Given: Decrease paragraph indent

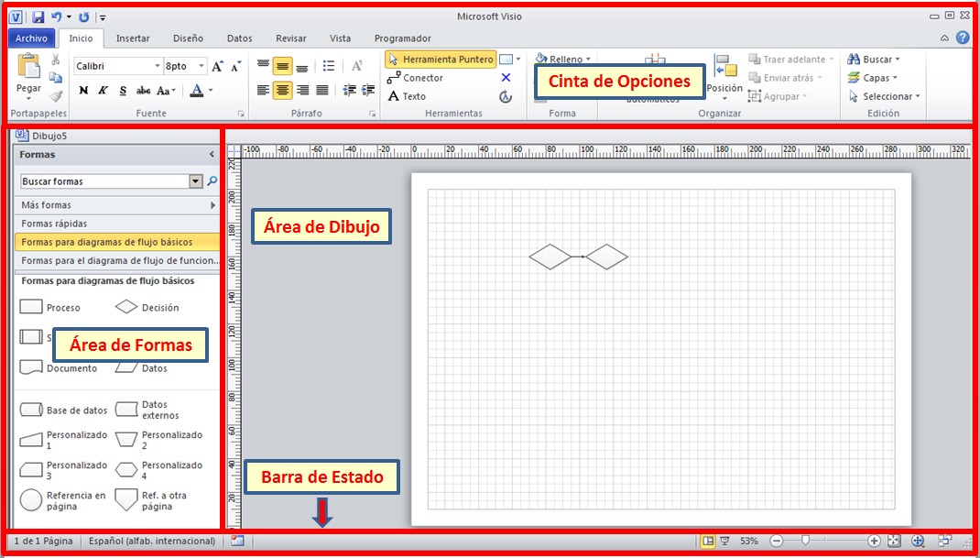Looking at the screenshot, I should pos(349,91).
